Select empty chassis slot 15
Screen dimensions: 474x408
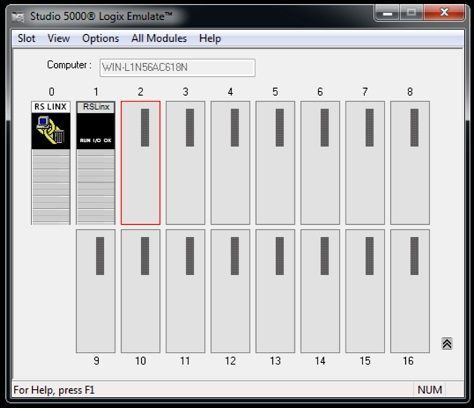(365, 291)
